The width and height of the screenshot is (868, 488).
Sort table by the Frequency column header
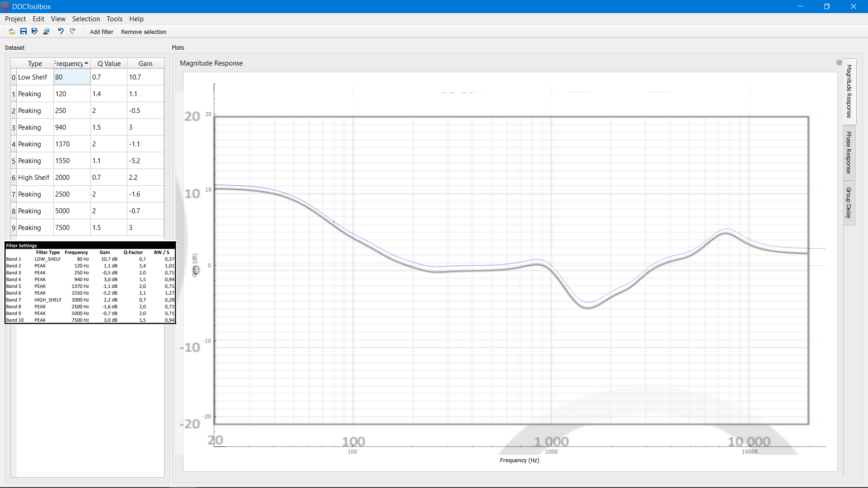tap(71, 64)
